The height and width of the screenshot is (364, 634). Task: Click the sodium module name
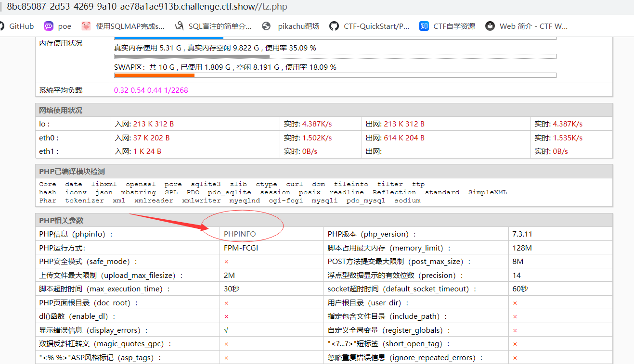pos(407,201)
